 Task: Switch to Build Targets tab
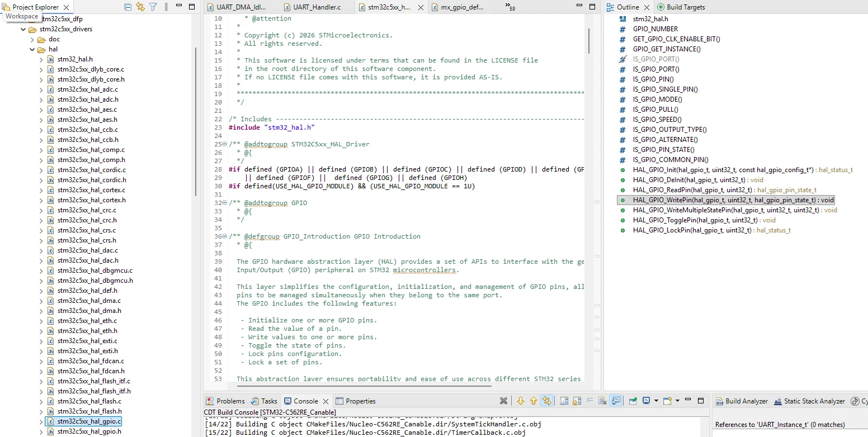point(681,7)
